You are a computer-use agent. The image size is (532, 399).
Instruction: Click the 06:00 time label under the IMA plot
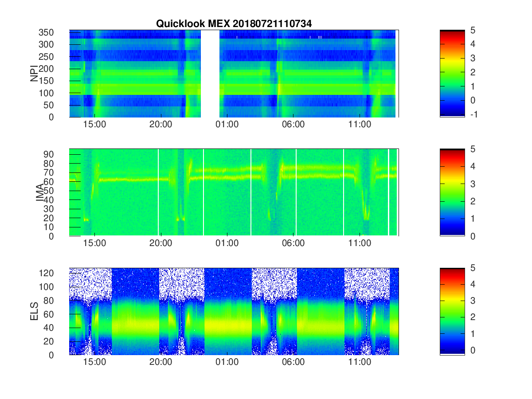tap(293, 243)
